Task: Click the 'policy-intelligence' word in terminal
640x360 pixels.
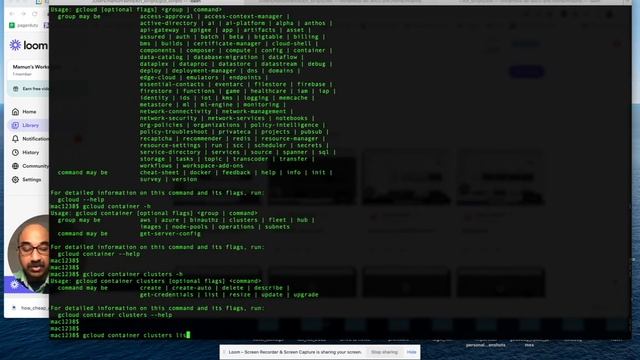Action: tap(284, 125)
